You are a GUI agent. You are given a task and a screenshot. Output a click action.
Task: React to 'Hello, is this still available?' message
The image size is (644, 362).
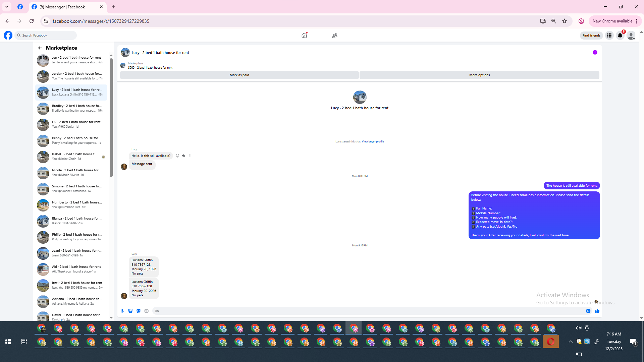177,156
